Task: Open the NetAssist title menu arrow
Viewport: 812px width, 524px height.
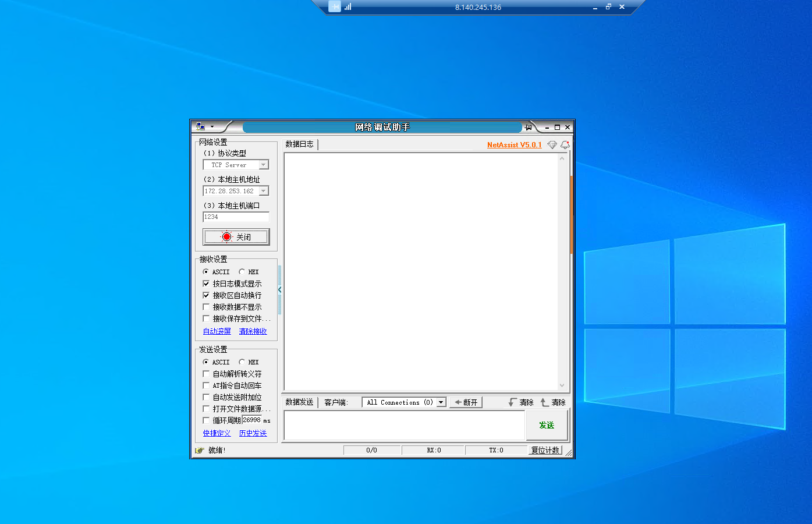Action: pyautogui.click(x=212, y=127)
